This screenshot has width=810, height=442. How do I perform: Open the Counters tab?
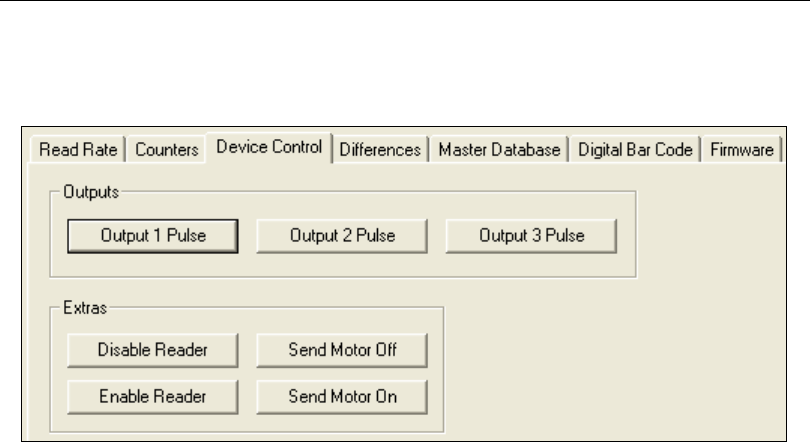coord(161,150)
